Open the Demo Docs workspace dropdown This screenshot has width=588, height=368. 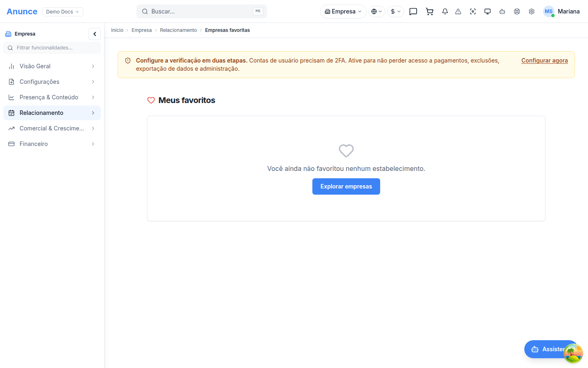[x=63, y=11]
